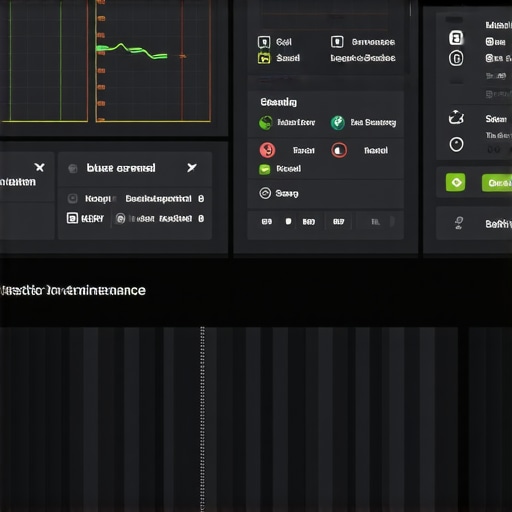Image resolution: width=512 pixels, height=512 pixels.
Task: Click the wide green text button beside the diamond button
Action: point(497,183)
